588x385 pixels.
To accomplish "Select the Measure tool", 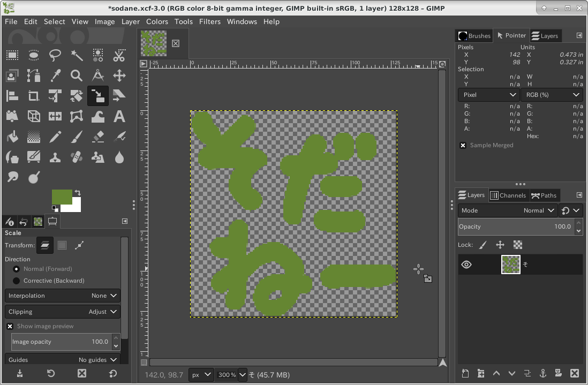I will [98, 76].
